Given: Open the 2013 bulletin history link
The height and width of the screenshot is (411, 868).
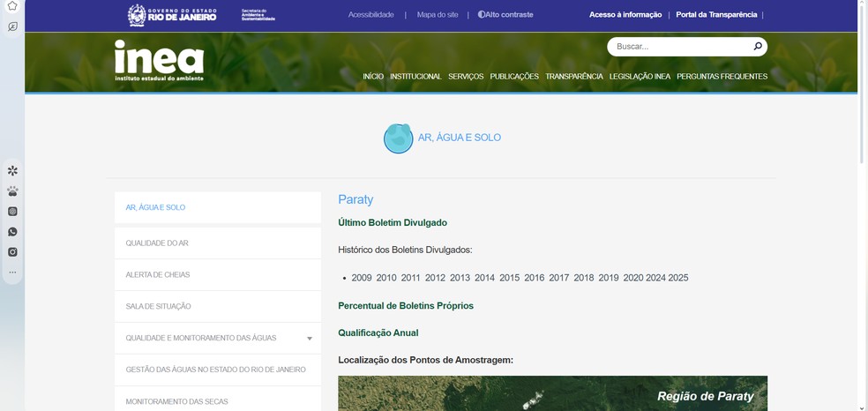Looking at the screenshot, I should 460,278.
